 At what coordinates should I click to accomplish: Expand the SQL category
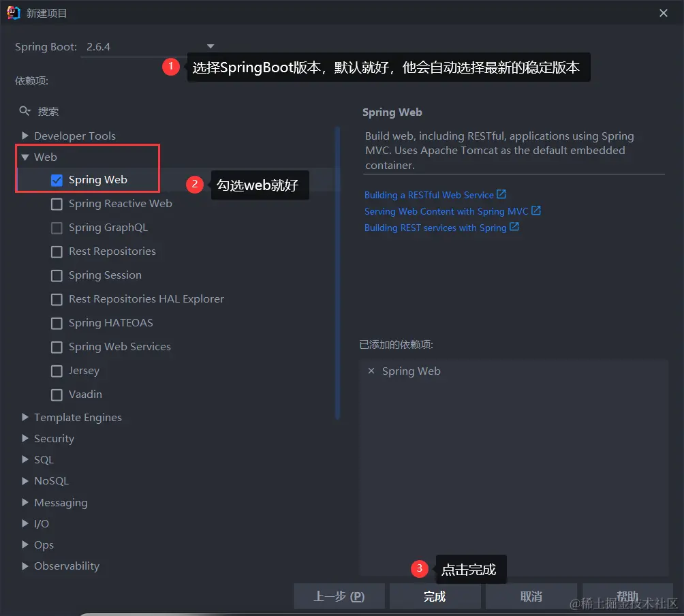25,459
